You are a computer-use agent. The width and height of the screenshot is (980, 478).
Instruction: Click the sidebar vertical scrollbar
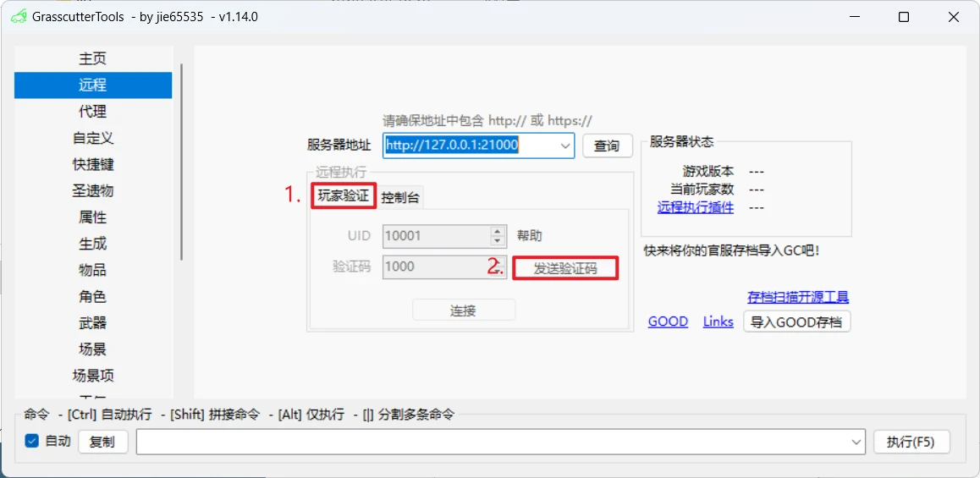(181, 162)
